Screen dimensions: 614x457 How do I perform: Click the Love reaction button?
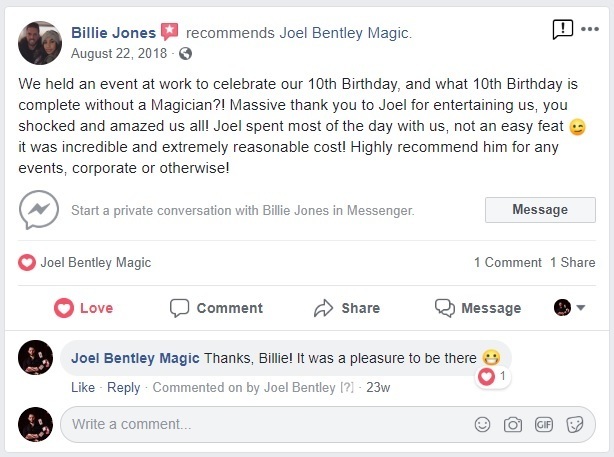click(x=83, y=308)
